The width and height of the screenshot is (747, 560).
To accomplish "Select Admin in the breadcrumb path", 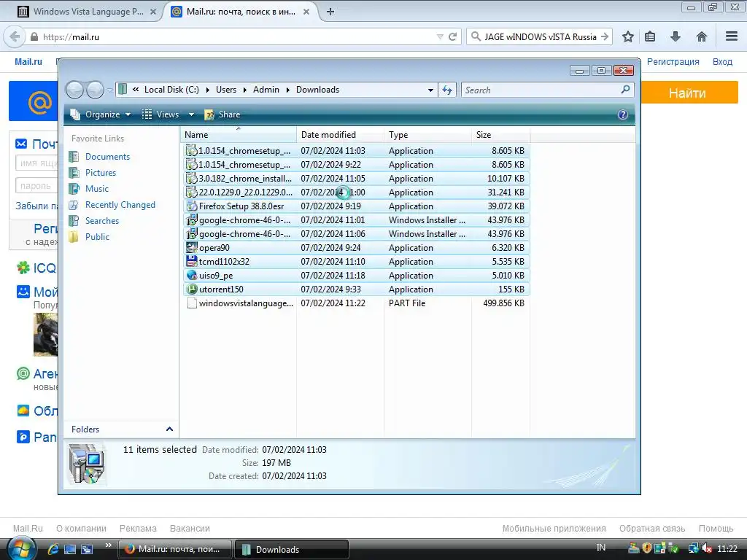I will (266, 90).
